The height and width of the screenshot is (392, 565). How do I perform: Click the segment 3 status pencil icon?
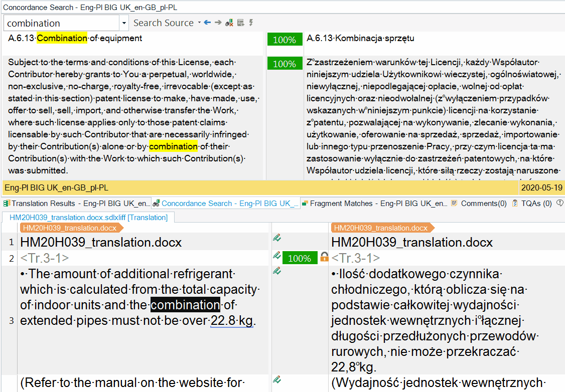277,271
